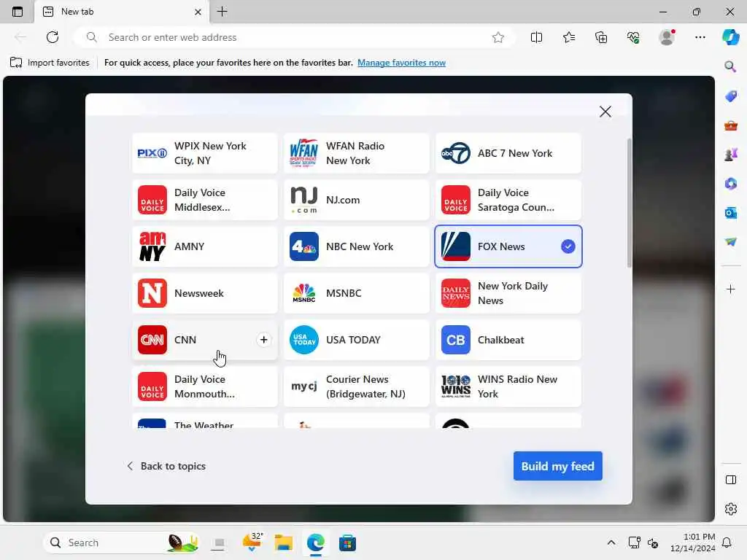Select the NBC New York source

point(356,246)
